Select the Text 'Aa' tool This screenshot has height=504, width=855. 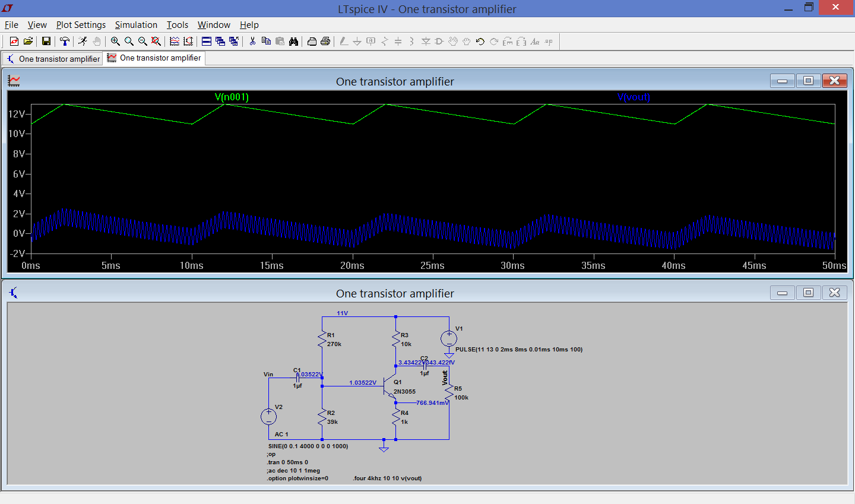(535, 41)
